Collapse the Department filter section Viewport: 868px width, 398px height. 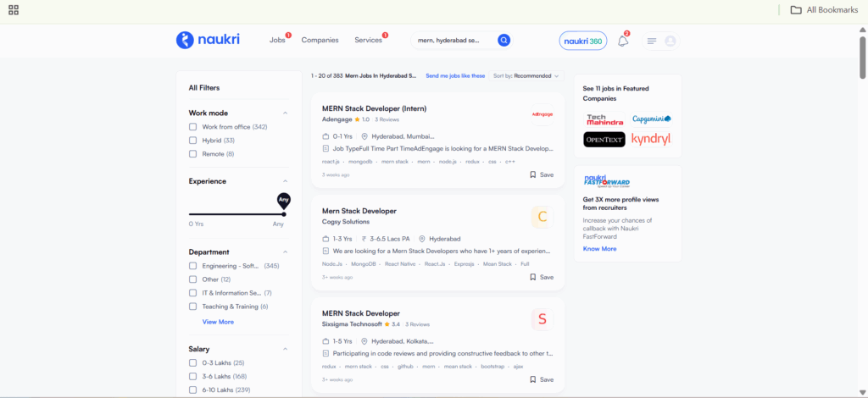click(x=285, y=252)
